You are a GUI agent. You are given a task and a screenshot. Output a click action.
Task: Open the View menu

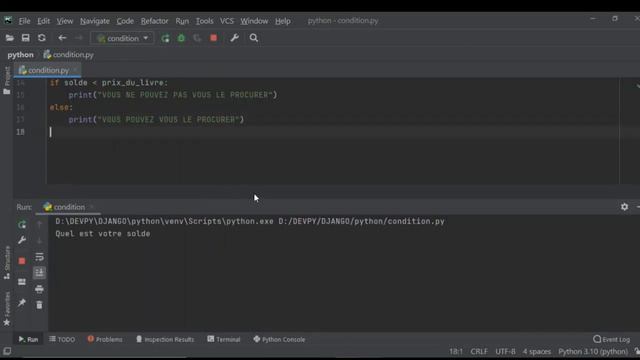pyautogui.click(x=64, y=21)
